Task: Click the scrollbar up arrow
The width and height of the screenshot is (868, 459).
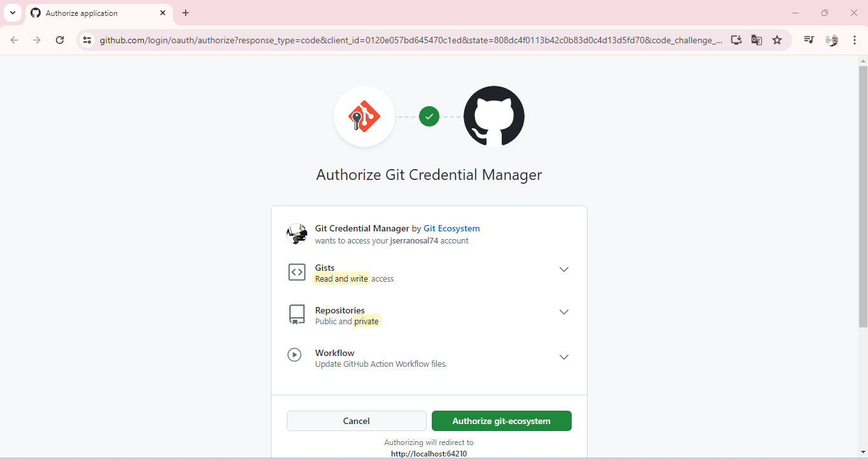Action: pyautogui.click(x=863, y=61)
